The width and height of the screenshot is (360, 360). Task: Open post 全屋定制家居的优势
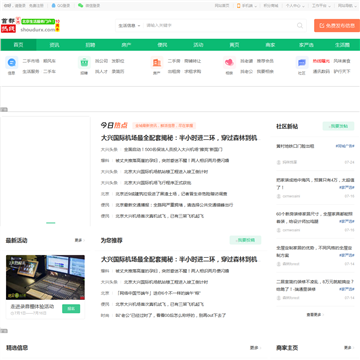315,251
